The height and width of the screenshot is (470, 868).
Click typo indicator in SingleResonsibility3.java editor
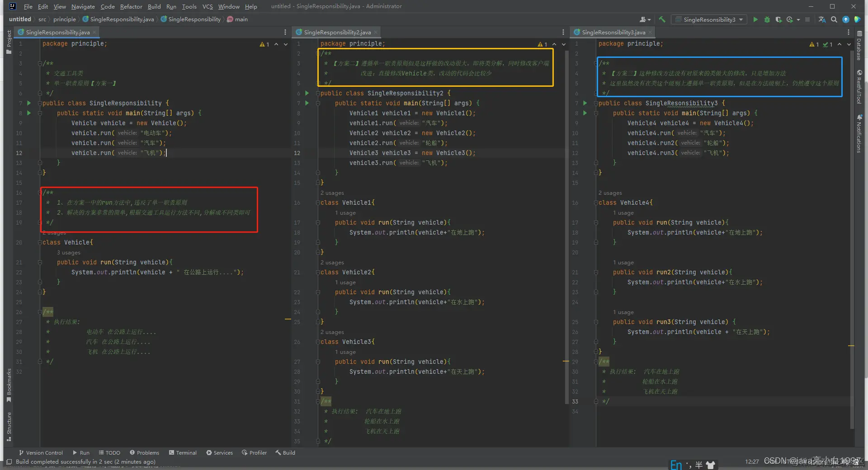(x=828, y=44)
